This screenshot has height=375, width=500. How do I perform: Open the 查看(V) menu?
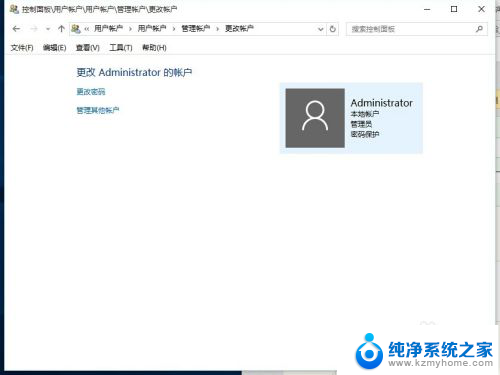tap(88, 48)
